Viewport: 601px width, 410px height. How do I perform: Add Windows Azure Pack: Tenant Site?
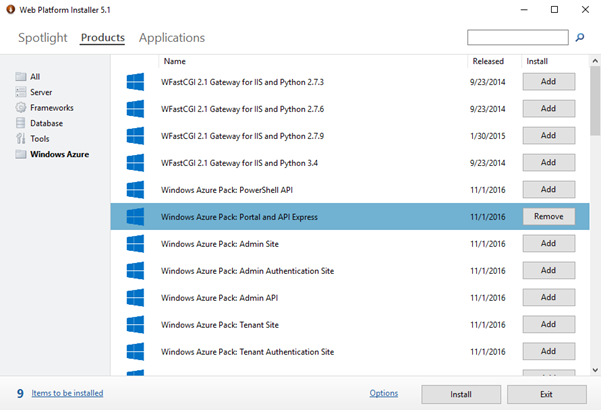click(x=548, y=324)
